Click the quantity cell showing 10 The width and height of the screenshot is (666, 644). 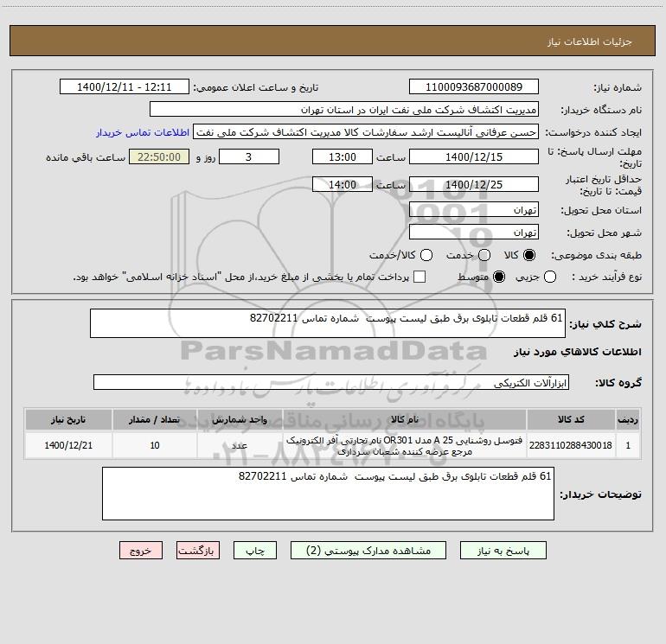coord(155,445)
